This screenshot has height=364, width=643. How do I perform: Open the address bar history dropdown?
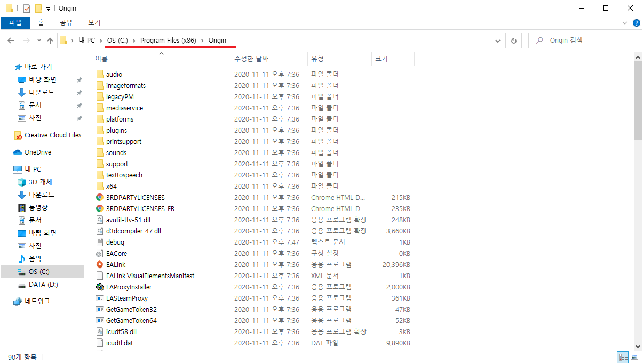(x=498, y=41)
